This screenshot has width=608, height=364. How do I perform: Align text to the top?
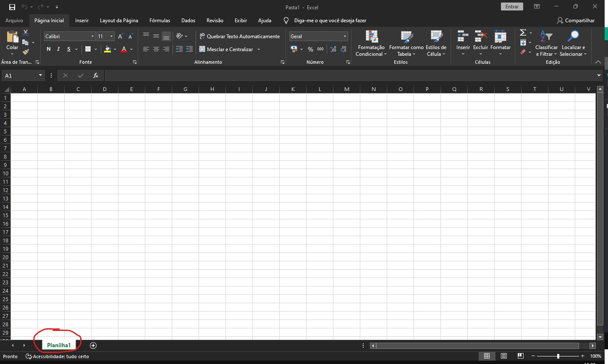click(x=146, y=36)
